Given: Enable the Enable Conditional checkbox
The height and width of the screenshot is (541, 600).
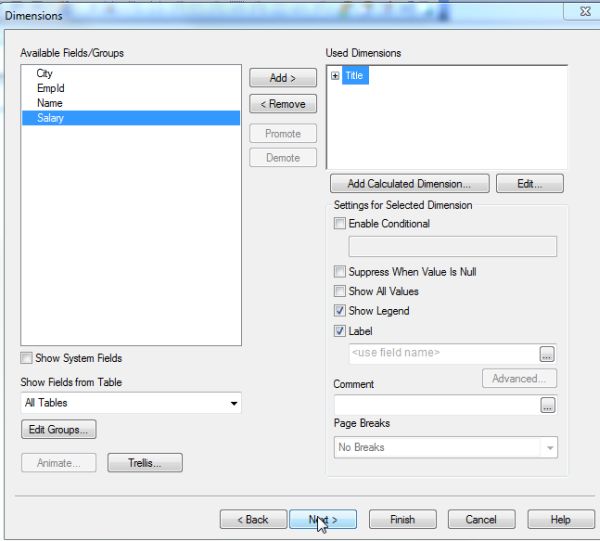Looking at the screenshot, I should click(x=339, y=223).
